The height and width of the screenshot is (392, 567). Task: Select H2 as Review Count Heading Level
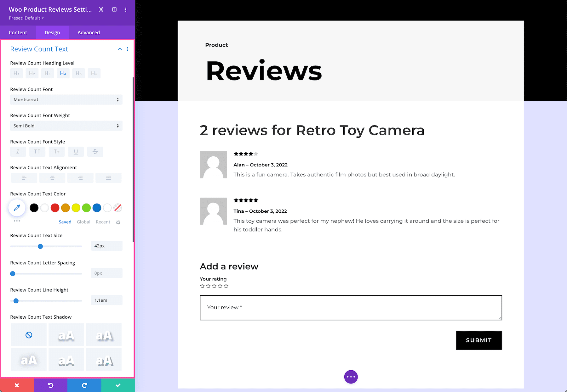32,73
